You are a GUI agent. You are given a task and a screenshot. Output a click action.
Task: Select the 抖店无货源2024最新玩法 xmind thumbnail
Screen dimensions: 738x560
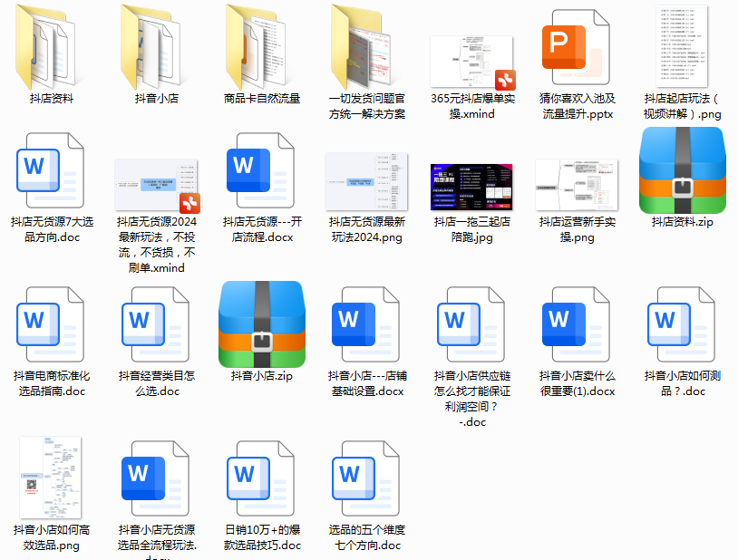click(x=157, y=186)
